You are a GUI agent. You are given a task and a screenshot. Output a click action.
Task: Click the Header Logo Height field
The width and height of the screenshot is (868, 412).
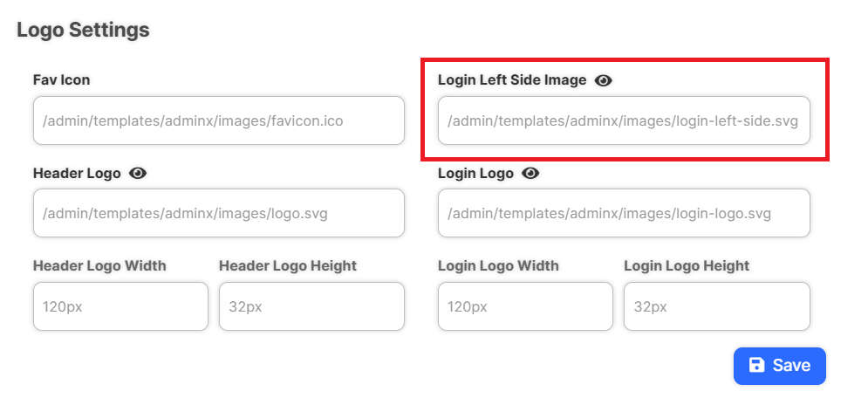[x=311, y=306]
